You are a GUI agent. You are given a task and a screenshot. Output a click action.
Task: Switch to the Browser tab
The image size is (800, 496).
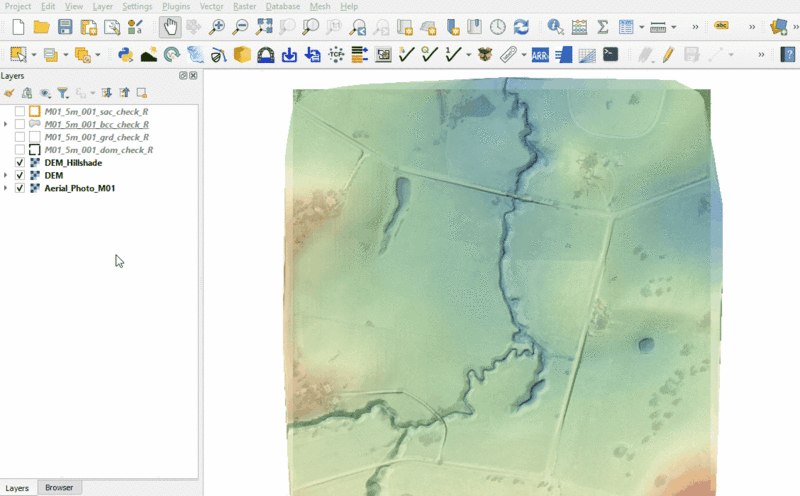59,488
